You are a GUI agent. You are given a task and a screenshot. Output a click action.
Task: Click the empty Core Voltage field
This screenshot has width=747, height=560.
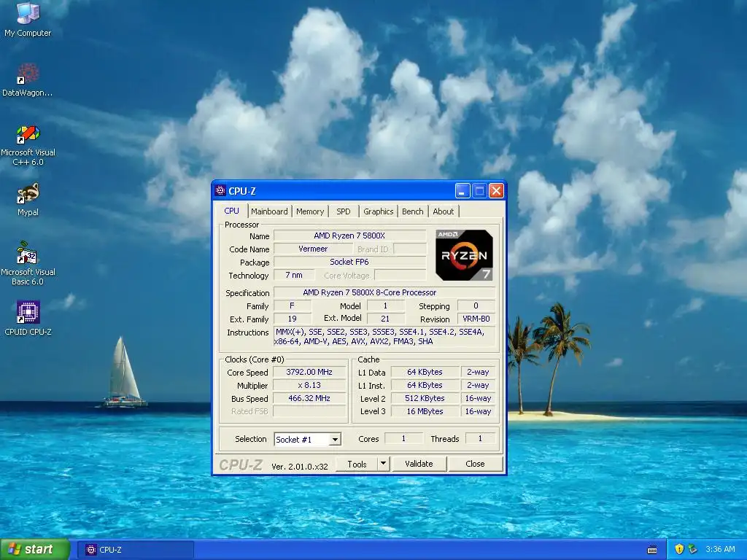tap(400, 275)
